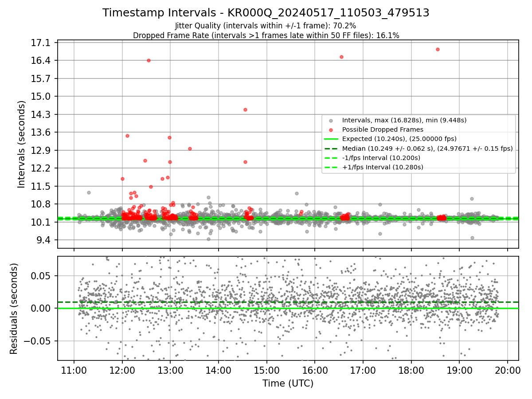Click the 10.1 y-axis tick label

(41, 222)
